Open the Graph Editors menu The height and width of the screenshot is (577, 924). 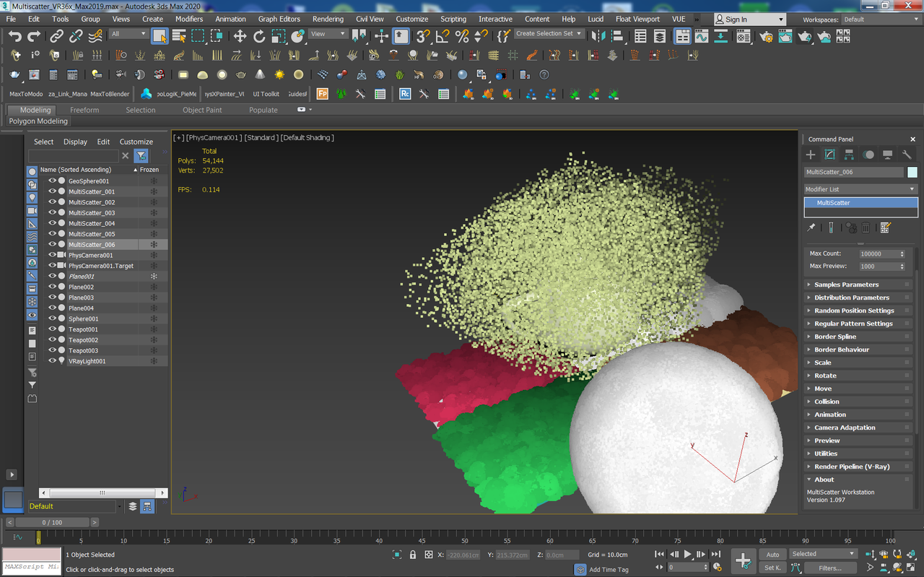point(279,19)
